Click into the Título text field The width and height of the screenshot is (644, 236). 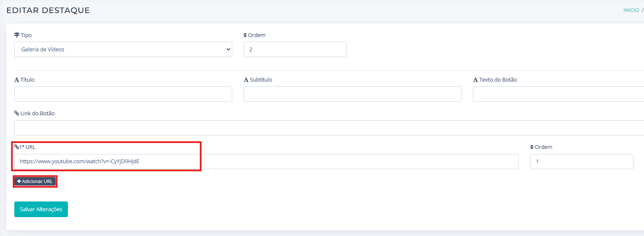[123, 94]
